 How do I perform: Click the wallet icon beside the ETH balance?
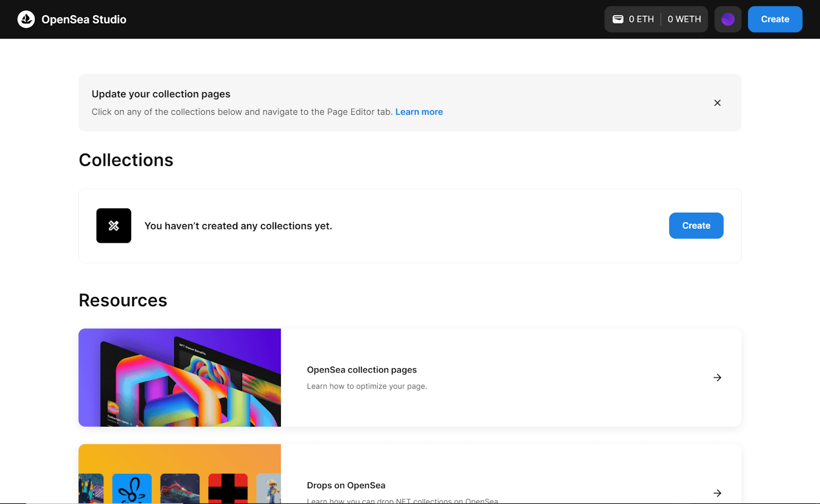click(618, 19)
